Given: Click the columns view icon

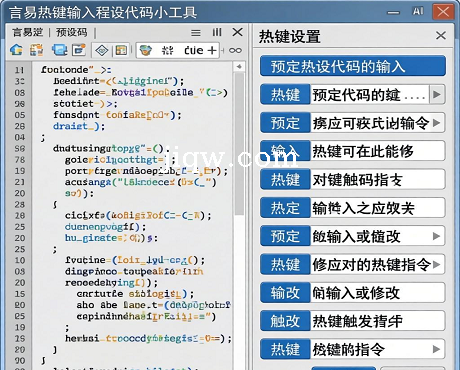Looking at the screenshot, I should pos(217,32).
